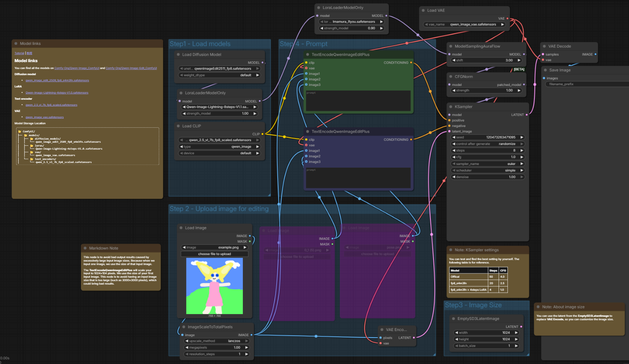Viewport: 629px width, 364px height.
Task: Collapse the CFGNorm node
Action: pos(451,77)
